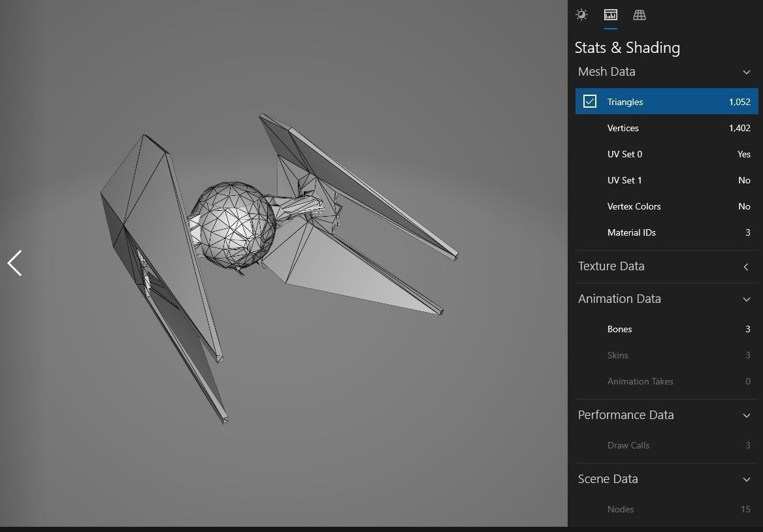Viewport: 763px width, 532px height.
Task: Collapse the Performance Data section chevron
Action: pyautogui.click(x=747, y=415)
